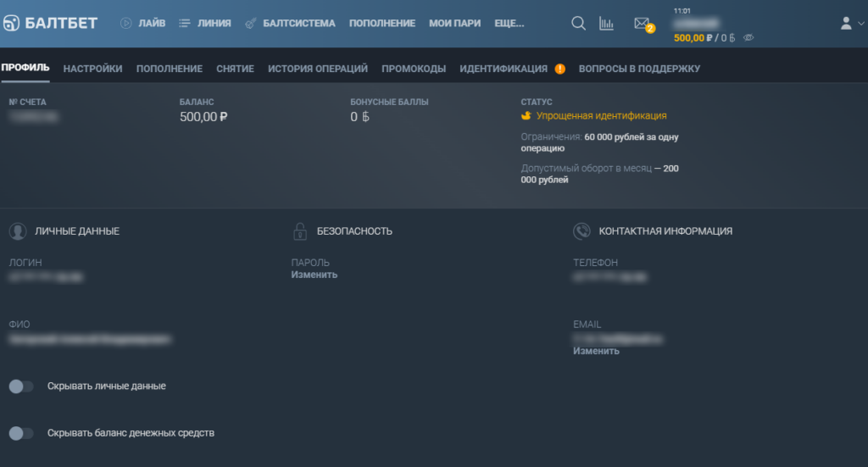Switch to the СНЯТИЕ tab

coord(236,69)
